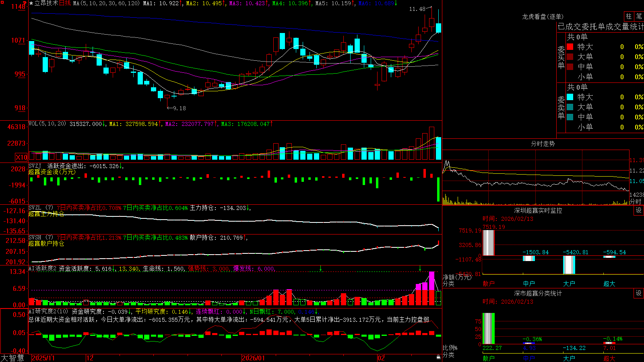Click the 02 month timeline marker

(x=381, y=358)
